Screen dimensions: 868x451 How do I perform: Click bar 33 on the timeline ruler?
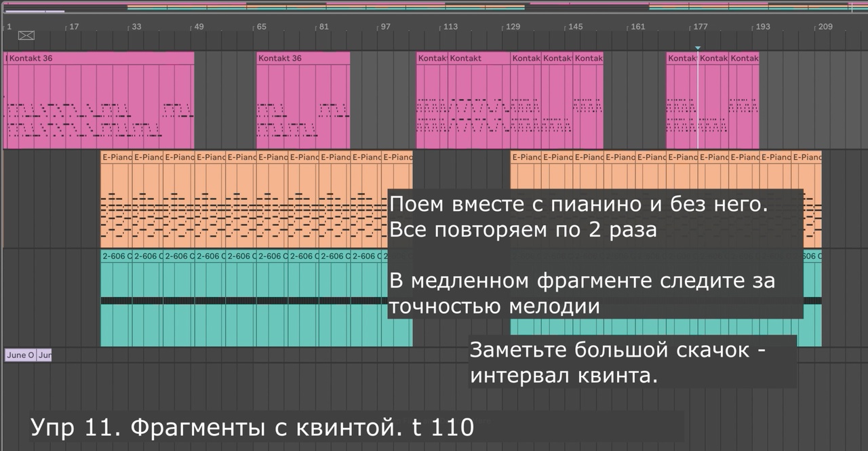136,27
